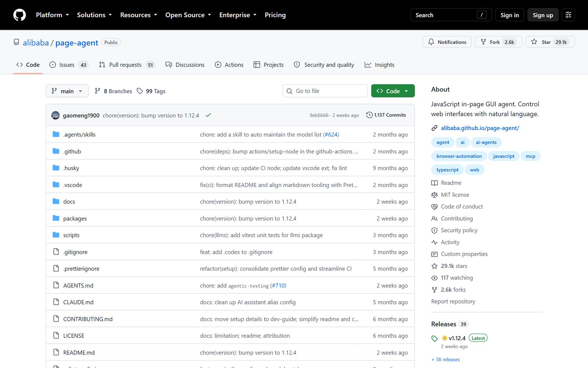Click the Report repository link

click(x=453, y=301)
